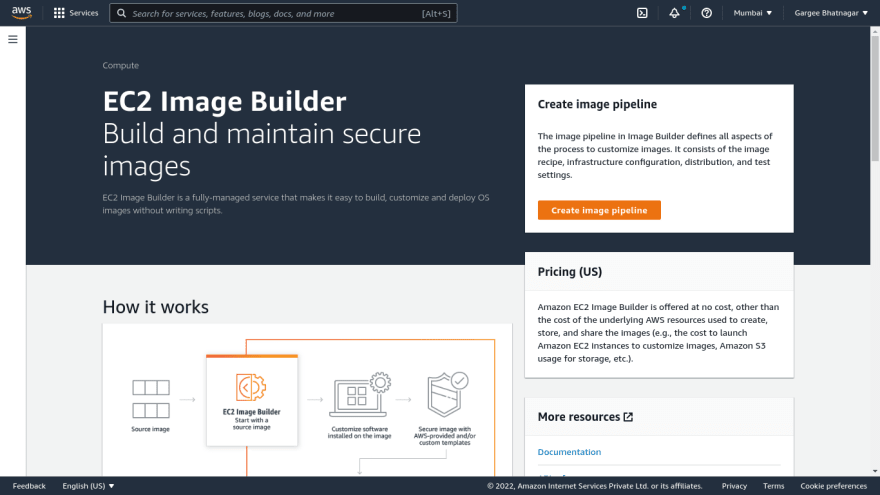Open the AWS home logo
The width and height of the screenshot is (880, 495).
click(21, 13)
